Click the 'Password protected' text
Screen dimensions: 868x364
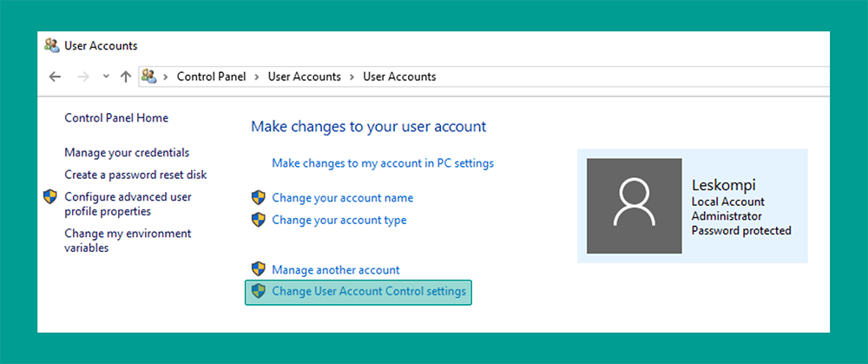[x=742, y=230]
